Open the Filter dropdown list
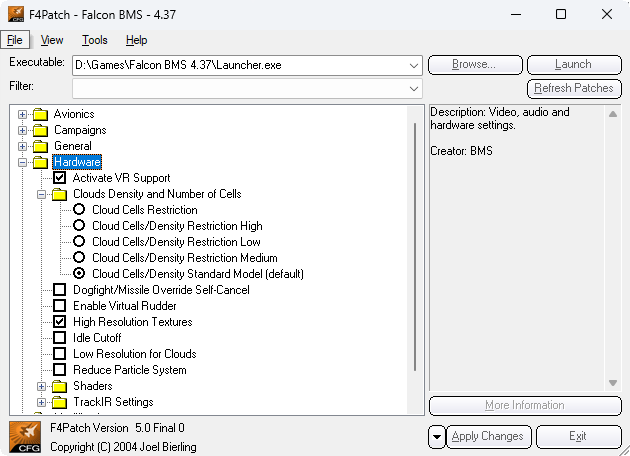This screenshot has height=456, width=630. pyautogui.click(x=413, y=89)
